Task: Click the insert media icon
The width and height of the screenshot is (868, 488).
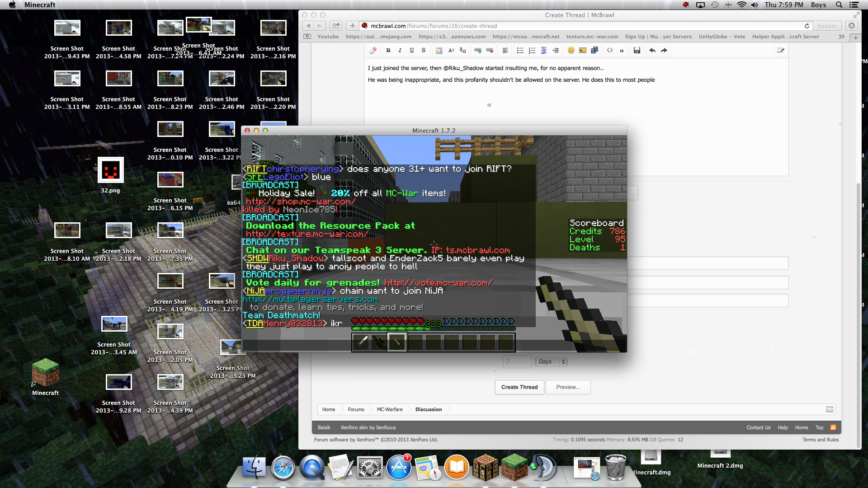Action: click(x=594, y=51)
